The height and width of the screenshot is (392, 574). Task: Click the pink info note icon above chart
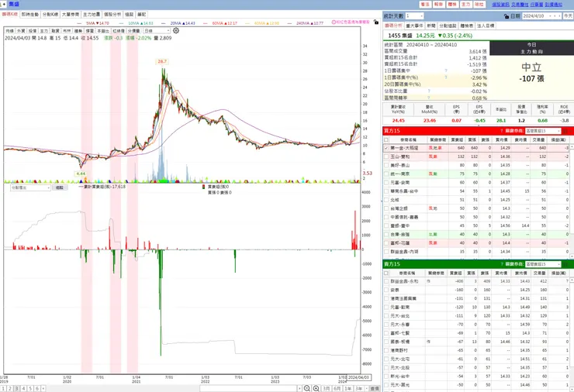(x=334, y=22)
